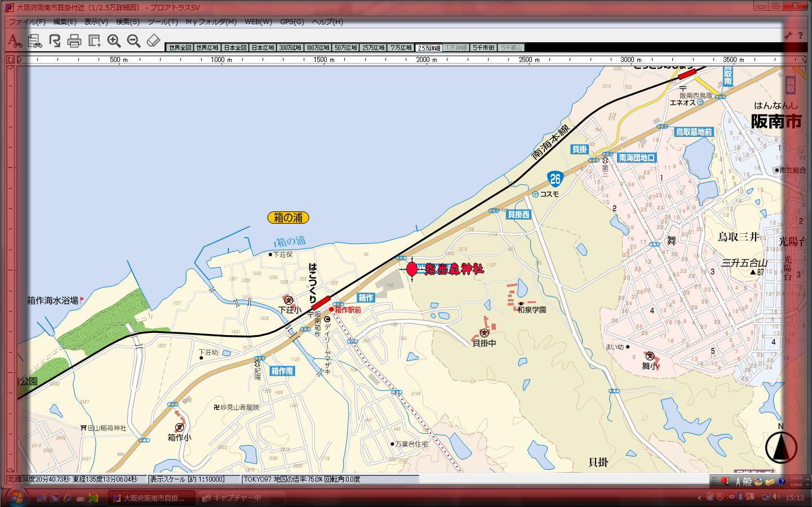Image resolution: width=812 pixels, height=507 pixels.
Task: Open the GPS(G) menu
Action: [x=292, y=22]
